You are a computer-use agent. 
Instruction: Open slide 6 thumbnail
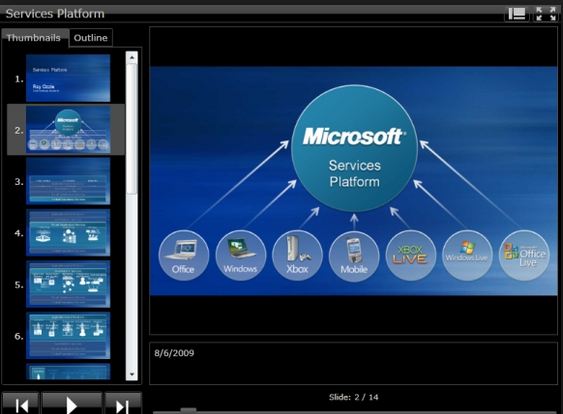point(68,335)
